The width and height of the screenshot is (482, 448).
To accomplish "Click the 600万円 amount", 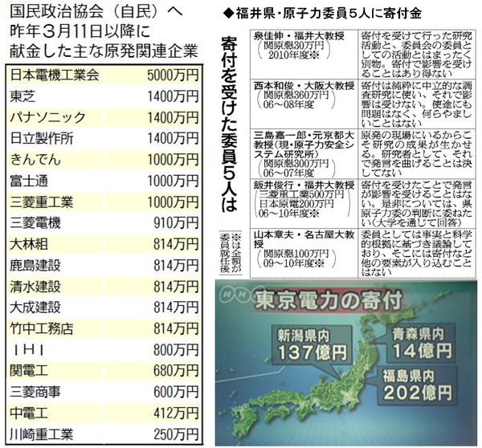I will pos(176,392).
